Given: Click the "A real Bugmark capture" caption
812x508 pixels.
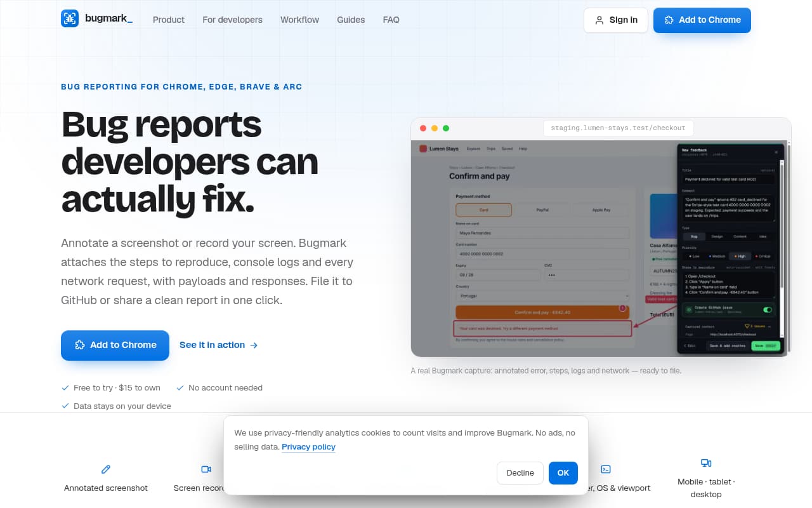Looking at the screenshot, I should [x=546, y=371].
